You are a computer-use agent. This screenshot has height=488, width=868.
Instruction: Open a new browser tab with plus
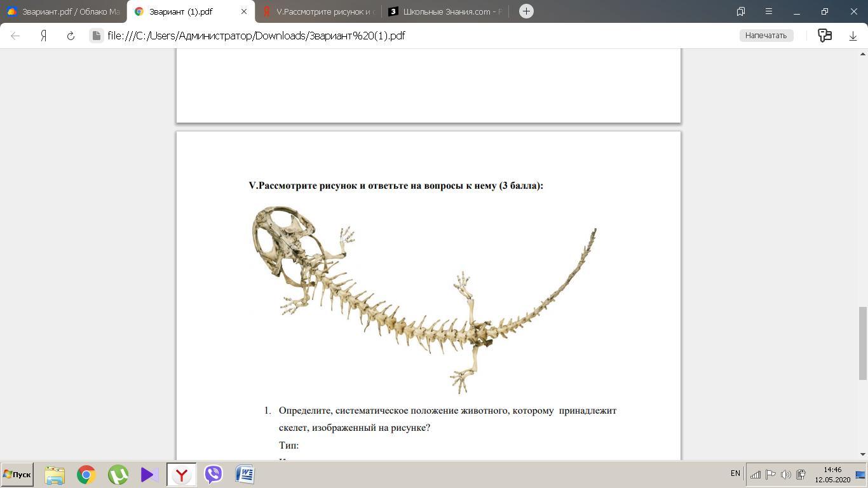pos(526,11)
